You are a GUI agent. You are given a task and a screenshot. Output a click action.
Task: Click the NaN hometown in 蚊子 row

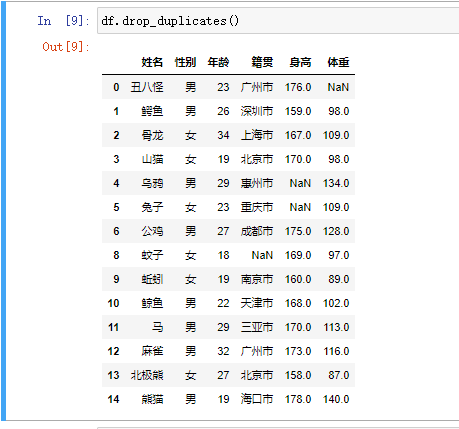click(262, 255)
